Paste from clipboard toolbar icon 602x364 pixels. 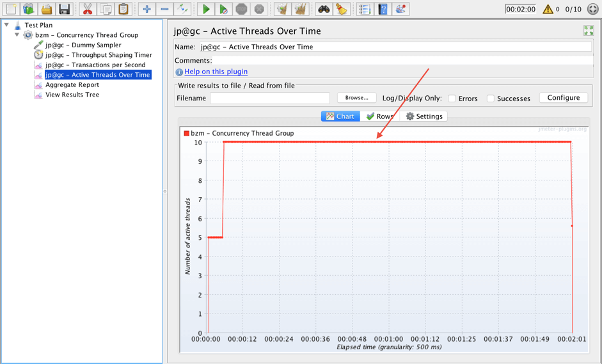123,9
